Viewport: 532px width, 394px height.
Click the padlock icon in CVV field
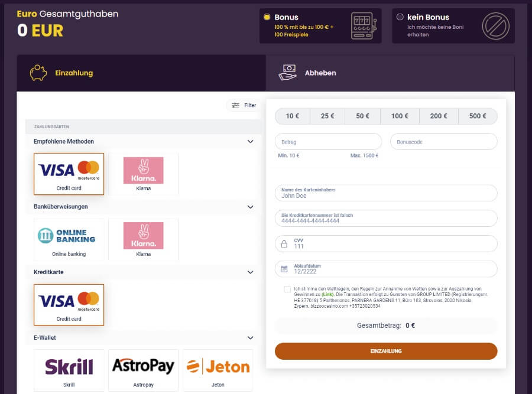pyautogui.click(x=284, y=244)
